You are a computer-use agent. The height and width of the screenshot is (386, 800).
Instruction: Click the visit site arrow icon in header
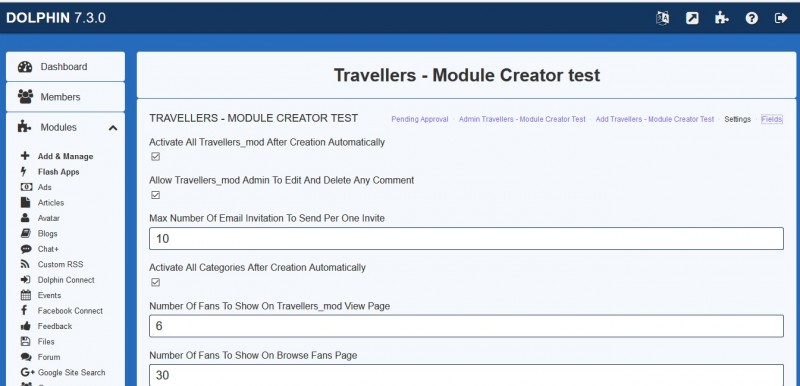[692, 18]
